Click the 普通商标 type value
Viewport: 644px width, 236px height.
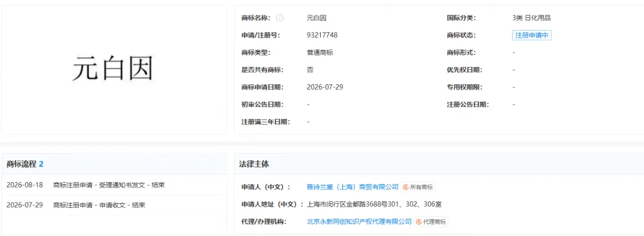click(320, 53)
